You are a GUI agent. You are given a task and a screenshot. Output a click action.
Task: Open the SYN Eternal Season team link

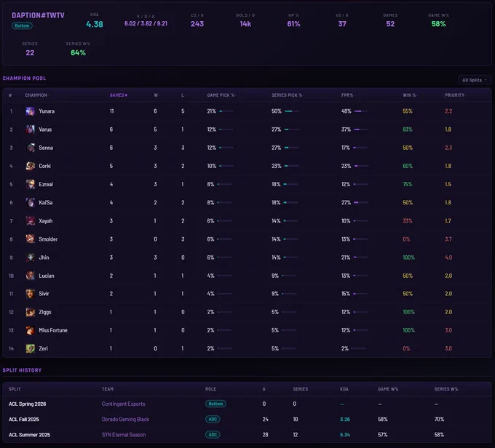124,435
